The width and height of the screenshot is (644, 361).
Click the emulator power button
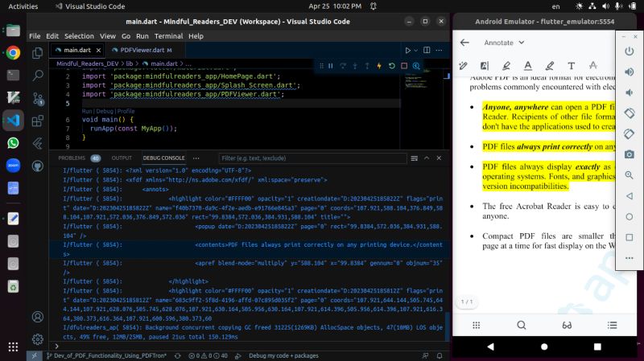pyautogui.click(x=630, y=51)
